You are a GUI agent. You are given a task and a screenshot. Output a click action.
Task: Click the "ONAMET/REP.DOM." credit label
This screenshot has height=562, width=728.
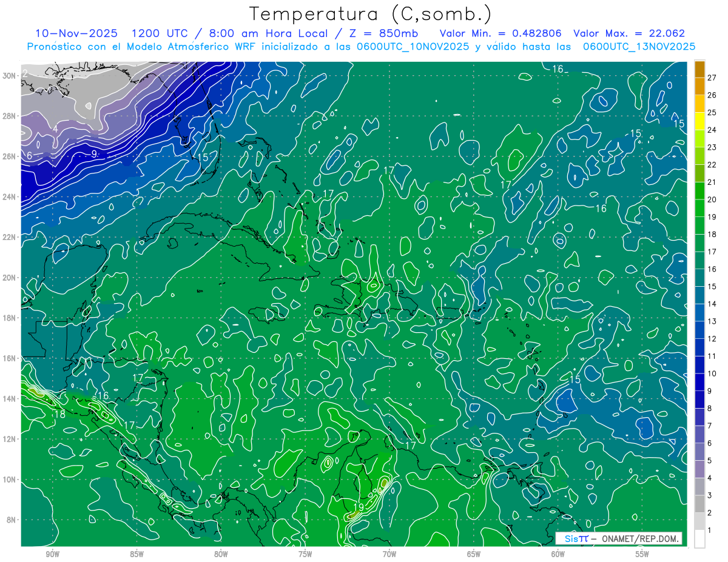tap(640, 538)
